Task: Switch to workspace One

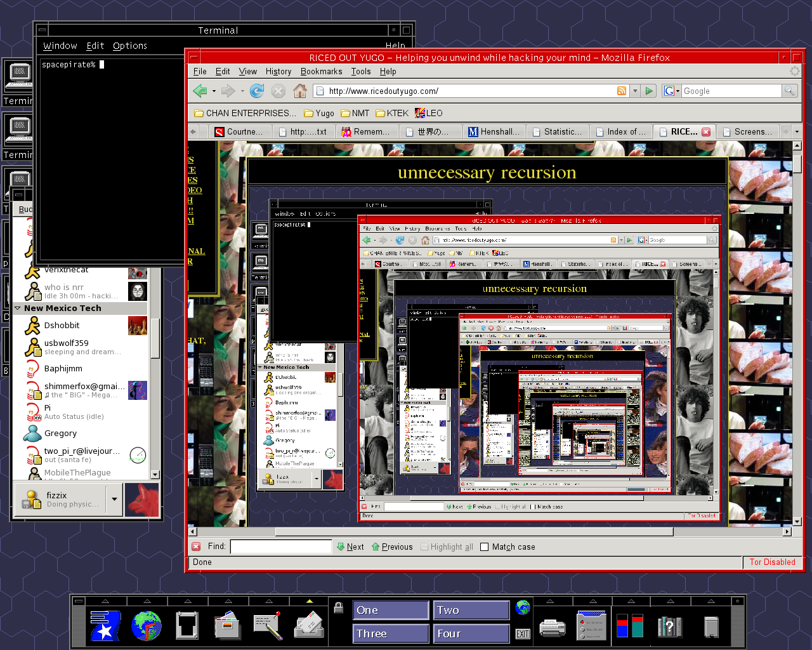Action: point(391,610)
